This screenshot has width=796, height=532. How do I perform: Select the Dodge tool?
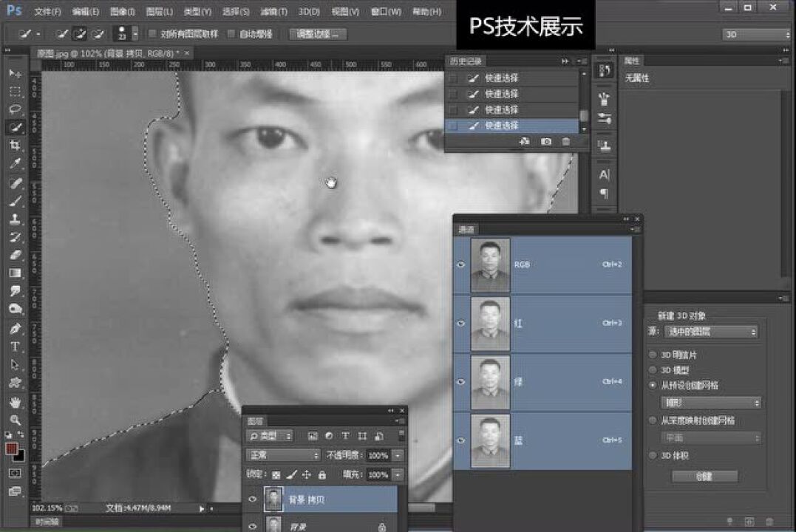[x=16, y=309]
